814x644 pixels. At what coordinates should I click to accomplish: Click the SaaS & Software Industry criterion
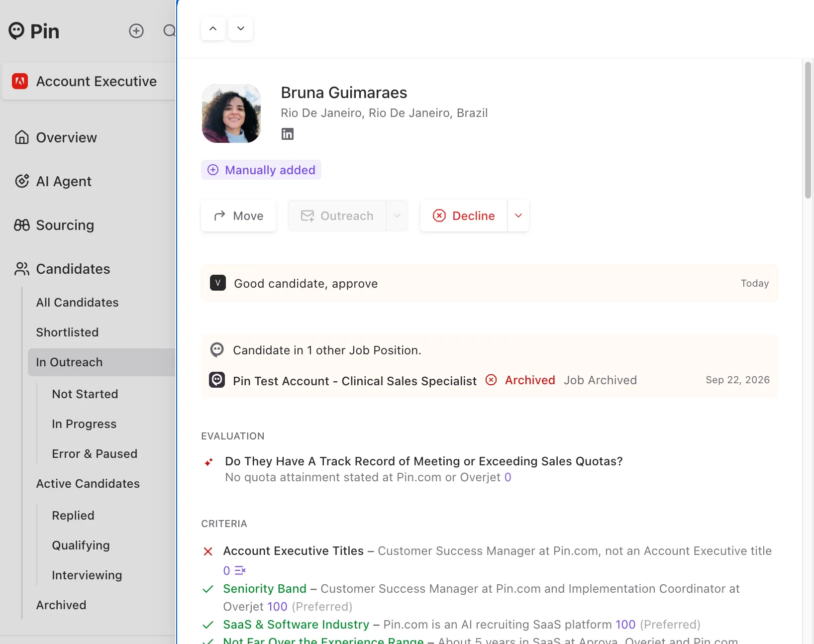[296, 625]
